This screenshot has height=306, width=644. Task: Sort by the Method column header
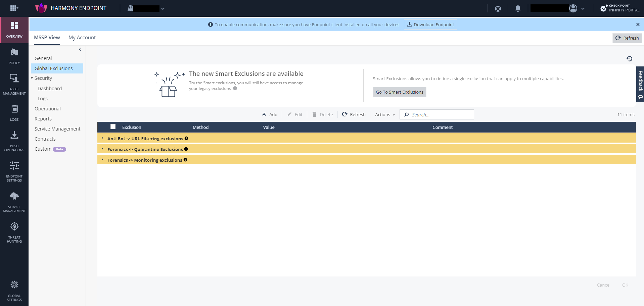[200, 127]
